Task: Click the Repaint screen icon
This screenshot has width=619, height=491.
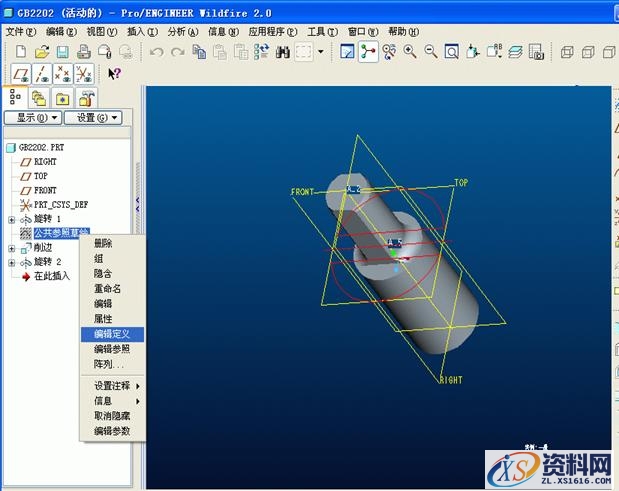Action: pos(347,52)
